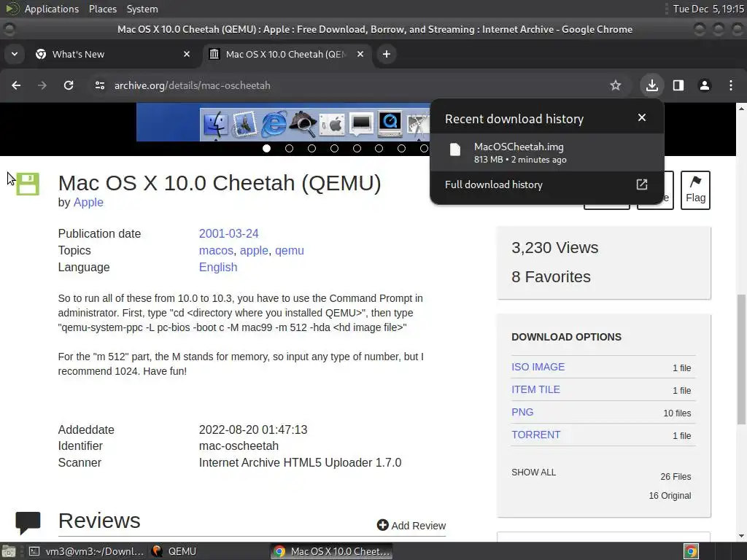Image resolution: width=747 pixels, height=560 pixels.
Task: Click the 16 Original count
Action: pos(670,496)
